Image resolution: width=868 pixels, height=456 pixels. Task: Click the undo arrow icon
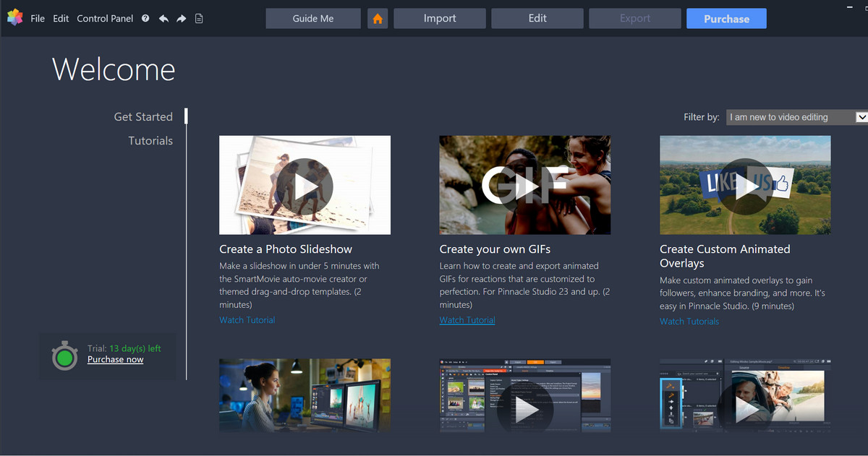pyautogui.click(x=163, y=18)
